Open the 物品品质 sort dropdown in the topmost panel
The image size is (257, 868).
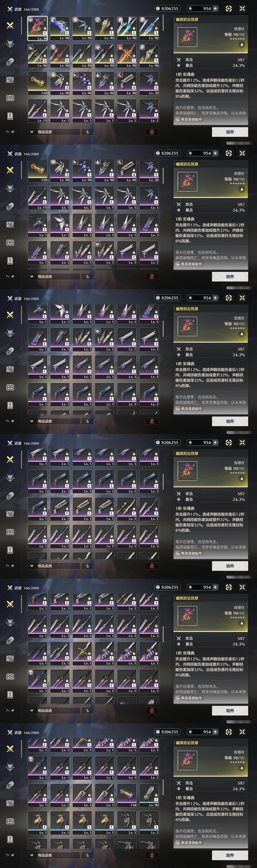click(x=54, y=132)
